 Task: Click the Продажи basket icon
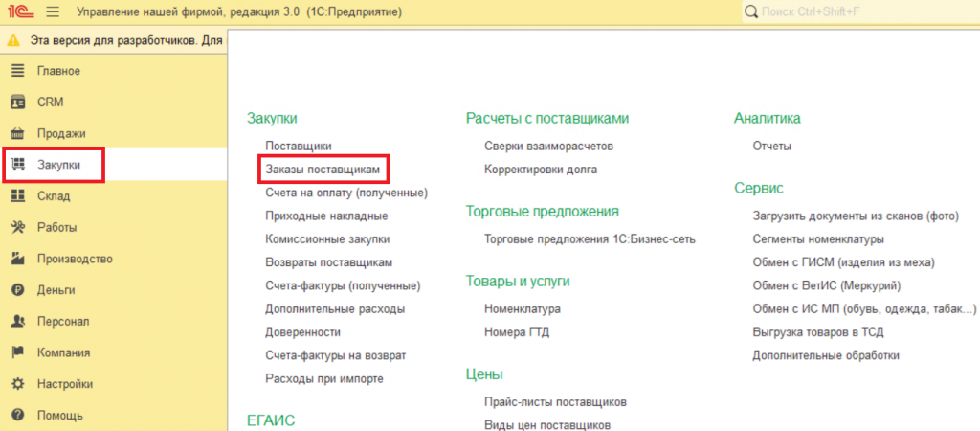18,133
